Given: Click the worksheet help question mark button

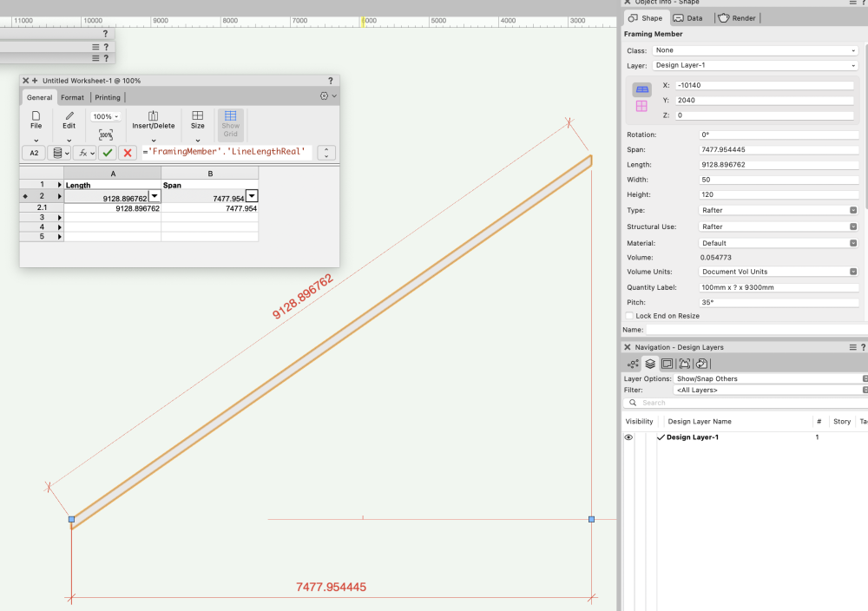Looking at the screenshot, I should point(330,80).
